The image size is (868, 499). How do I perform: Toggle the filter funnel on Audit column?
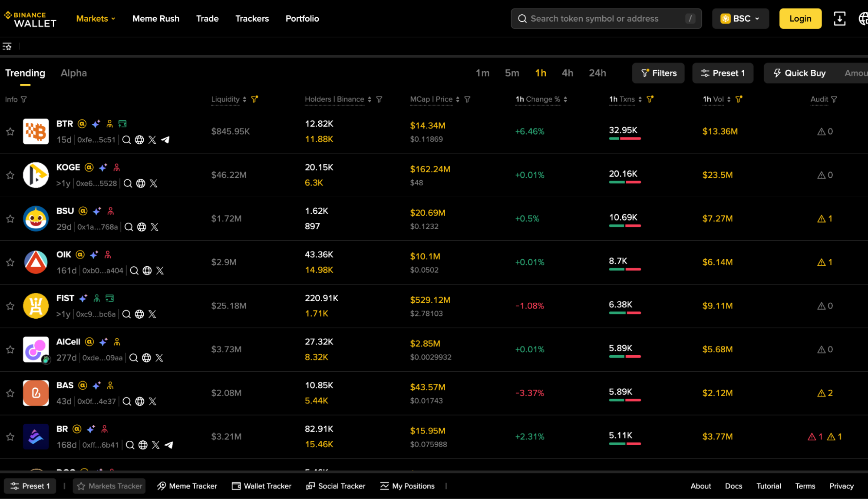click(834, 99)
